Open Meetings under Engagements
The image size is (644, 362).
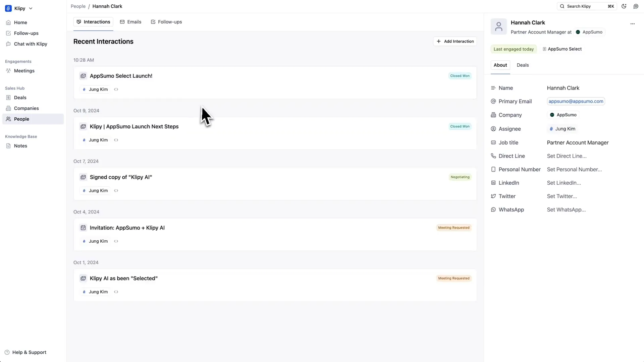33,71
